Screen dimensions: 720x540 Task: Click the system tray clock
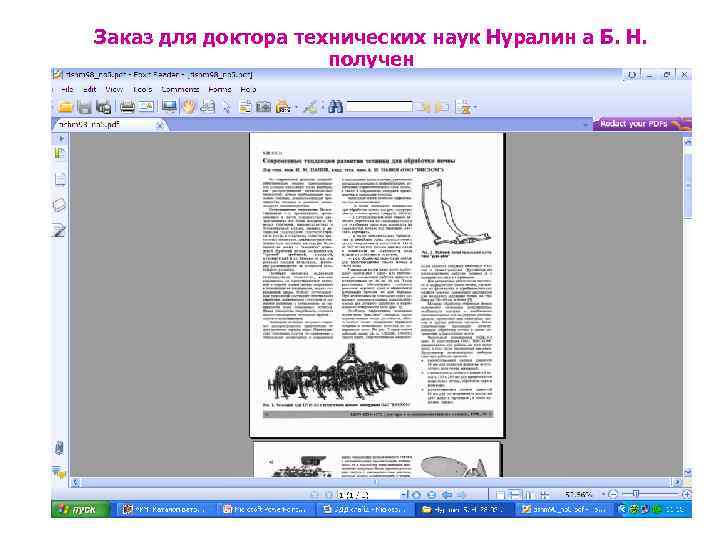675,509
